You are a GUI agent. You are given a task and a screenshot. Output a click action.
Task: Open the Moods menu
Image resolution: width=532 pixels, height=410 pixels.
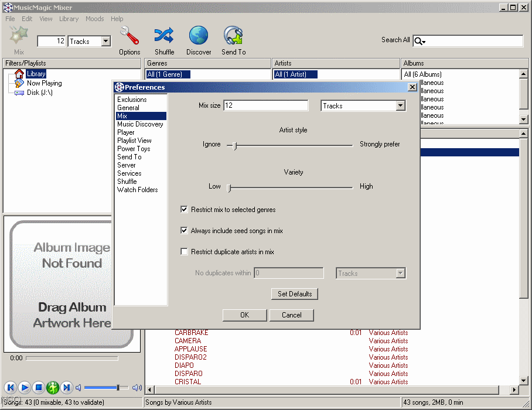(x=95, y=19)
